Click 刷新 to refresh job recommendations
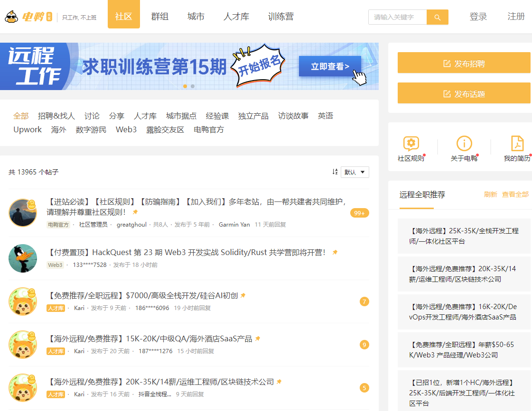 (490, 194)
